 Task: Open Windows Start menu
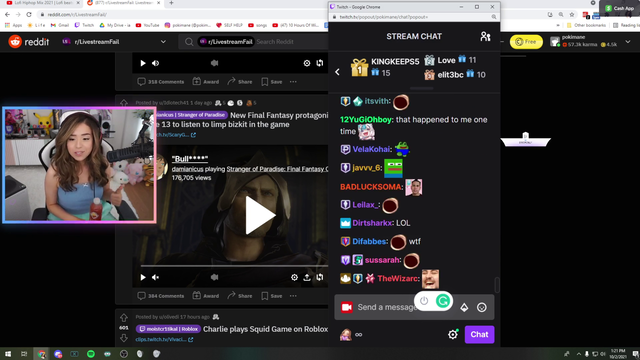pos(8,354)
